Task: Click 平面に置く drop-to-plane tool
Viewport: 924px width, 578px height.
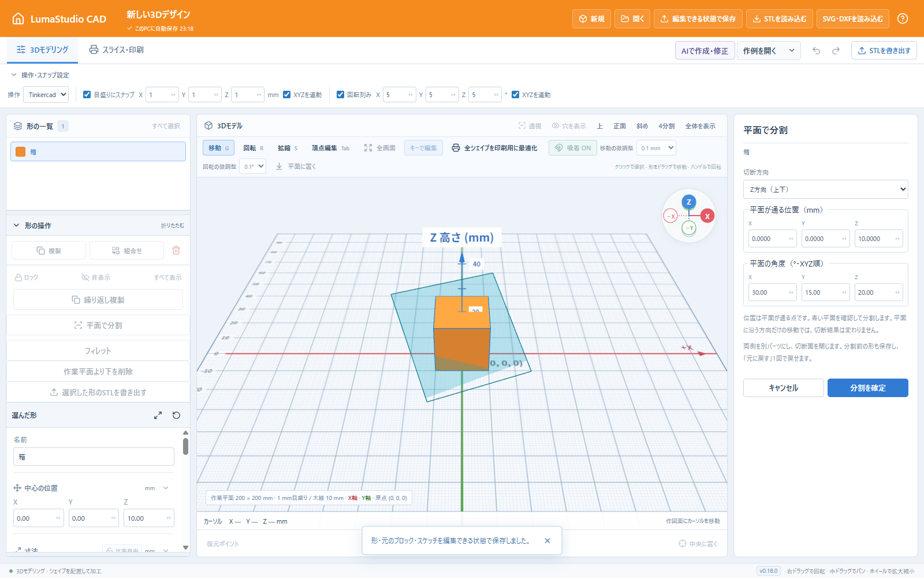Action: (x=296, y=166)
